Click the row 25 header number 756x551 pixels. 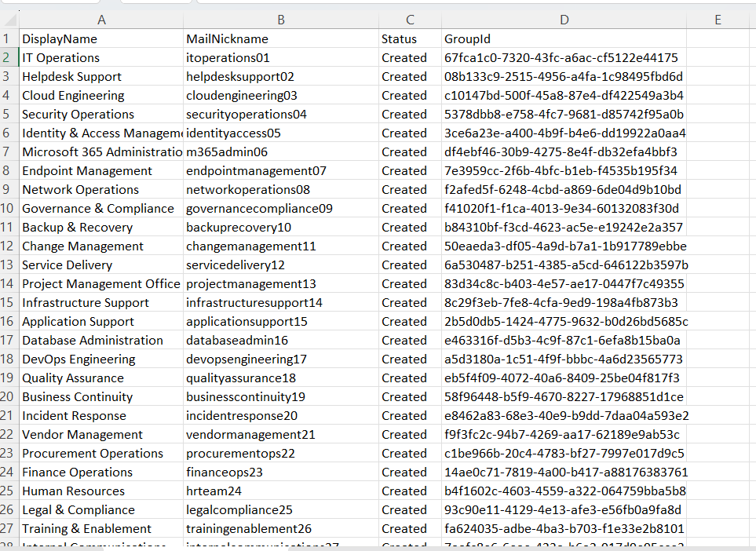pyautogui.click(x=8, y=491)
